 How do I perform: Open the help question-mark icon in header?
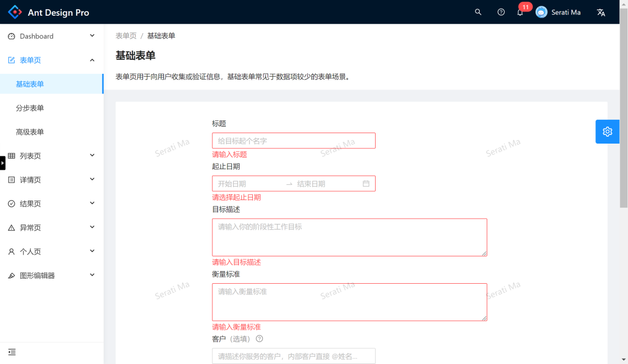(501, 12)
